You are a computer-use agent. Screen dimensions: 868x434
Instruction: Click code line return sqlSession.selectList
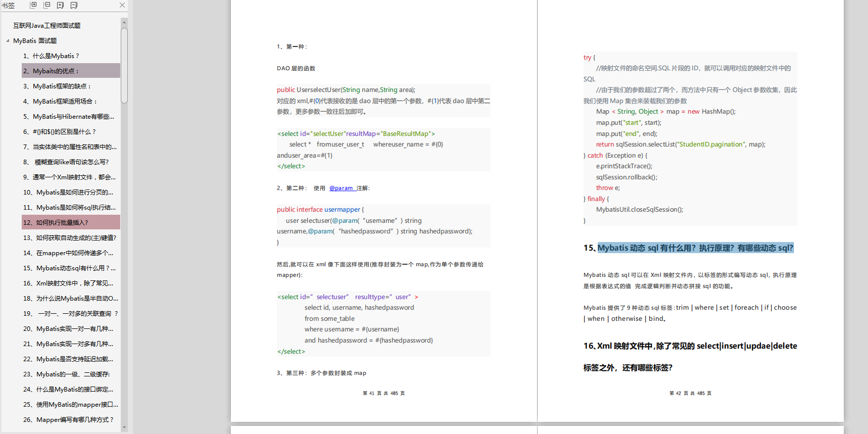[681, 144]
